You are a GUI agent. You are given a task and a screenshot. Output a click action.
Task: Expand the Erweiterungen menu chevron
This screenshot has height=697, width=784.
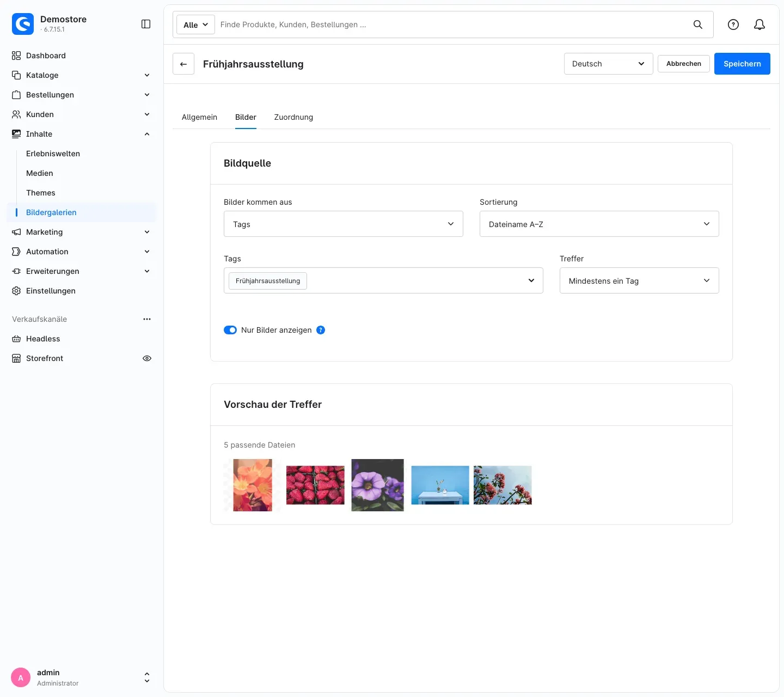(x=147, y=271)
